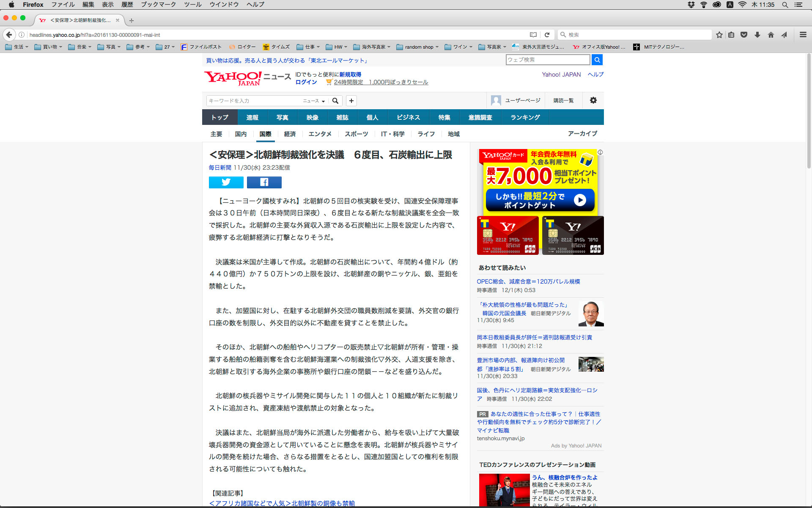This screenshot has width=812, height=508.
Task: Expand the 写真家 bookmarks folder
Action: pos(493,47)
